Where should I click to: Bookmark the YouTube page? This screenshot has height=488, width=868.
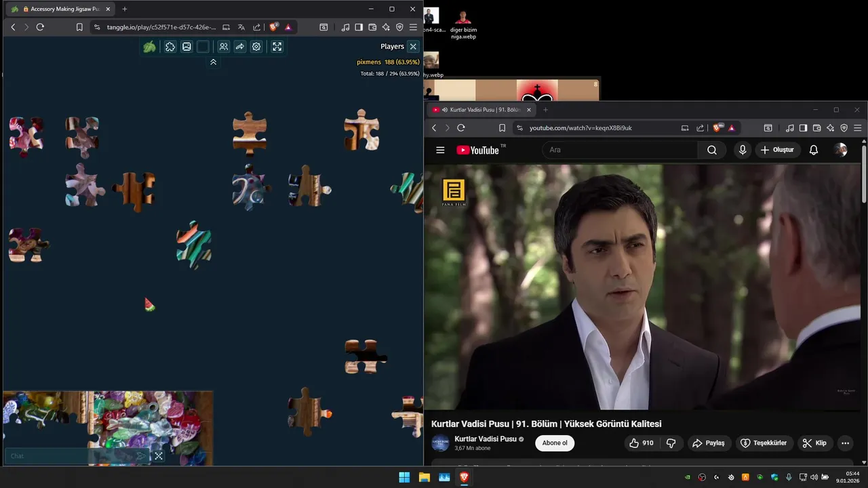coord(502,127)
